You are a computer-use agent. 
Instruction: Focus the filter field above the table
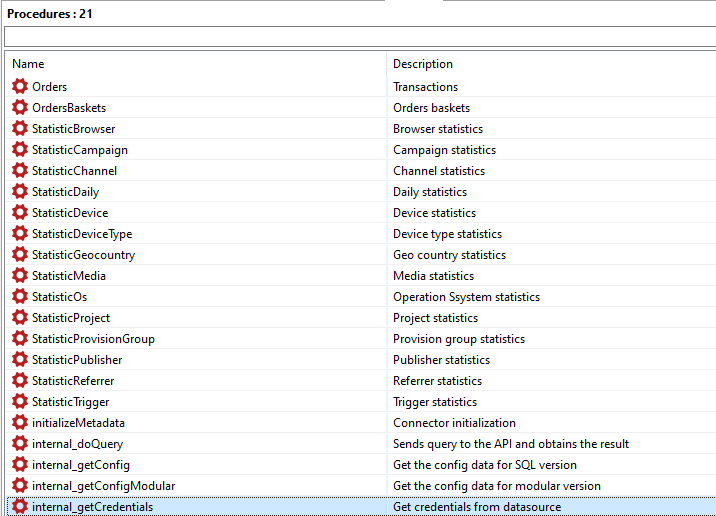[358, 37]
